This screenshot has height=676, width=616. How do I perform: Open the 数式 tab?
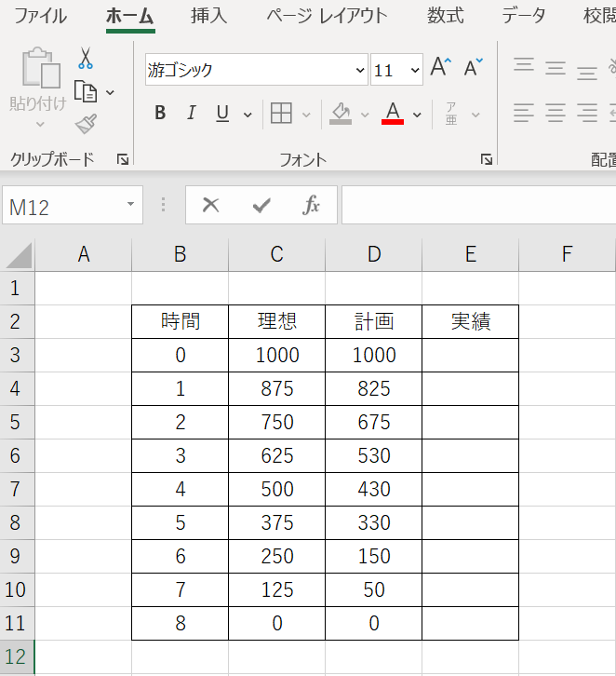[446, 17]
